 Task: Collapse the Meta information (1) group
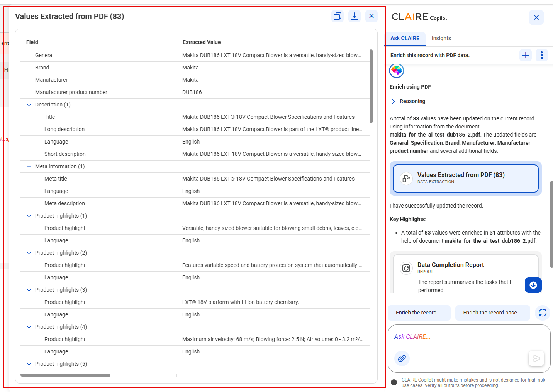29,166
